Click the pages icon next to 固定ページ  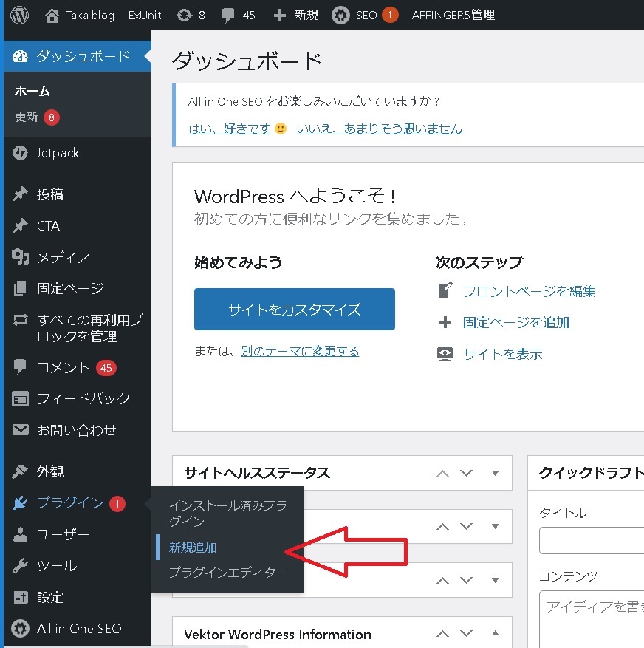pos(20,288)
